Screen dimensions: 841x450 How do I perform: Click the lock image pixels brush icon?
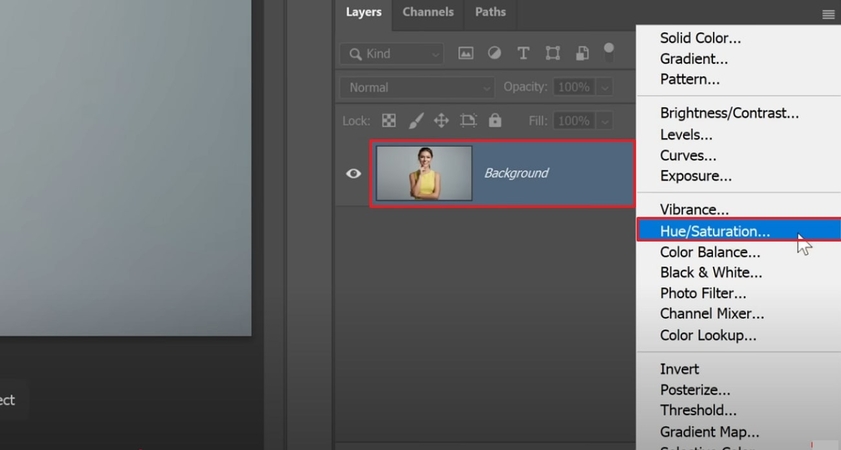coord(415,121)
